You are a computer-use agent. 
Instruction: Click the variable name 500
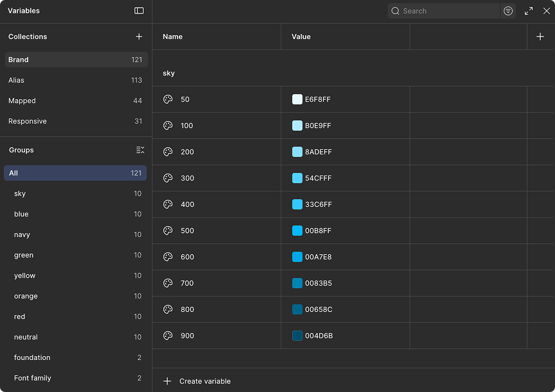click(187, 231)
